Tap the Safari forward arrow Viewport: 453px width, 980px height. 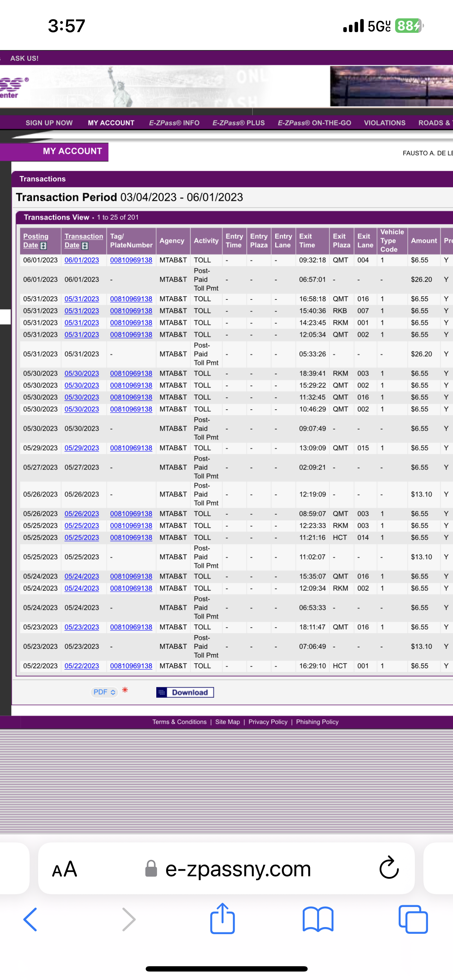tap(128, 919)
